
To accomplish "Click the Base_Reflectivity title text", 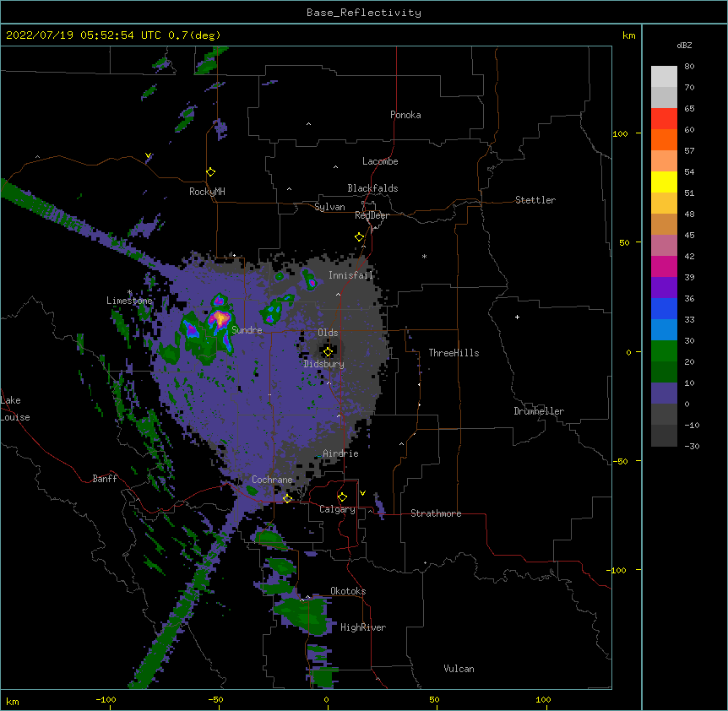I will click(364, 13).
